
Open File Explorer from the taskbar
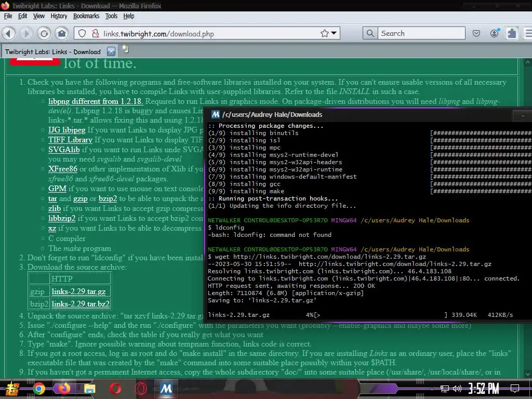(x=90, y=389)
